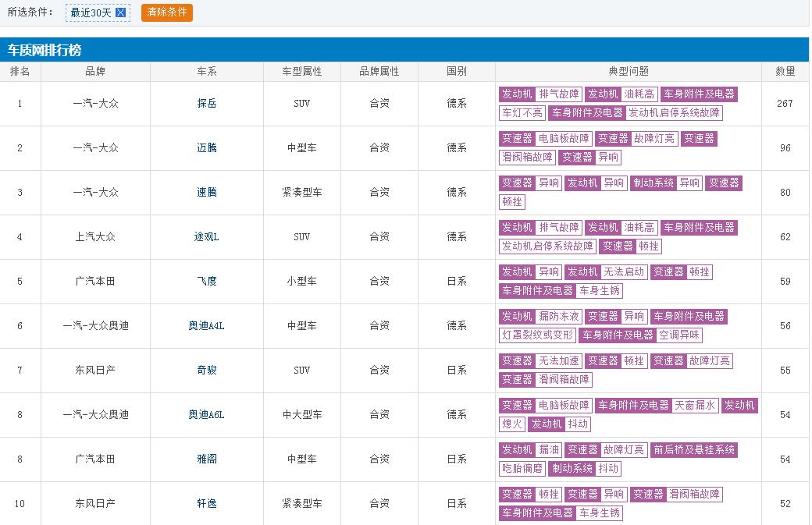The height and width of the screenshot is (525, 812).
Task: Click 变速器 无法加速 tag in 奇骏 row
Action: pyautogui.click(x=540, y=361)
